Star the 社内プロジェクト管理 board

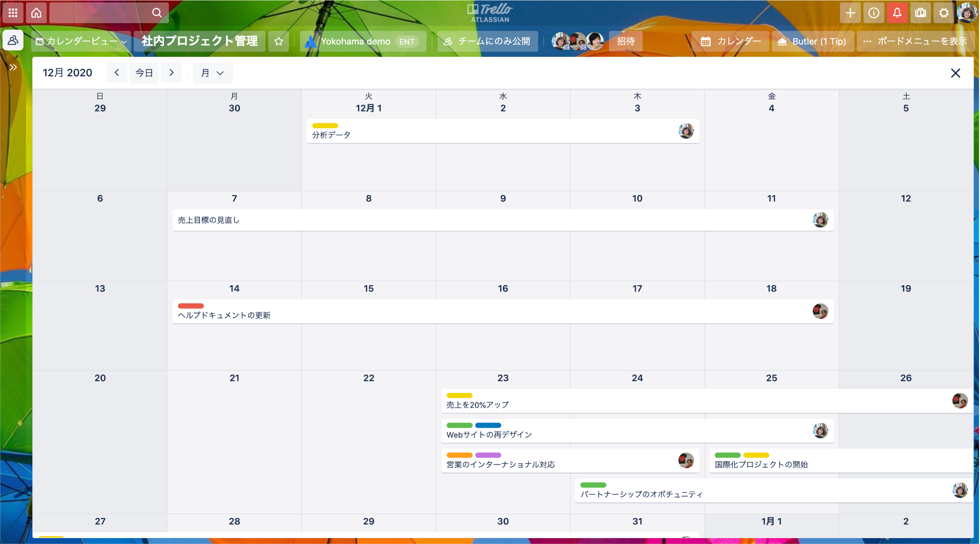[279, 42]
